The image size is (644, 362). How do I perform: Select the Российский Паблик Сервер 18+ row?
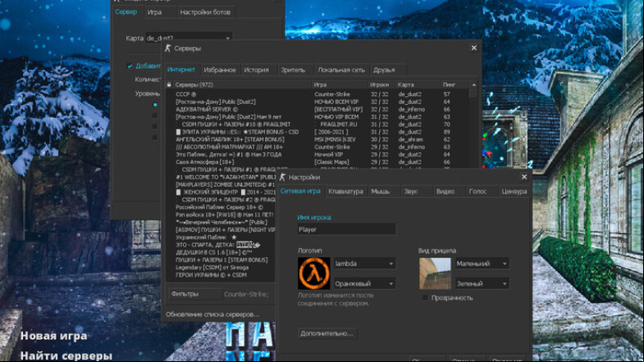click(221, 207)
